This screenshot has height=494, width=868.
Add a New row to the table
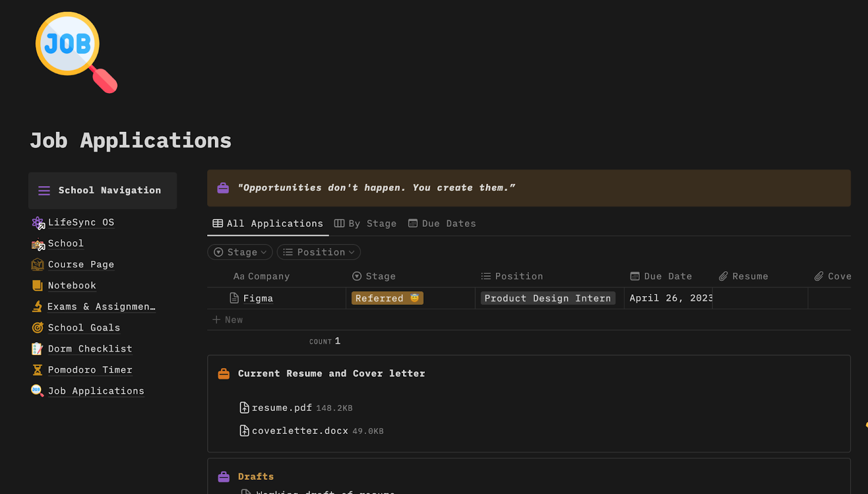(228, 320)
